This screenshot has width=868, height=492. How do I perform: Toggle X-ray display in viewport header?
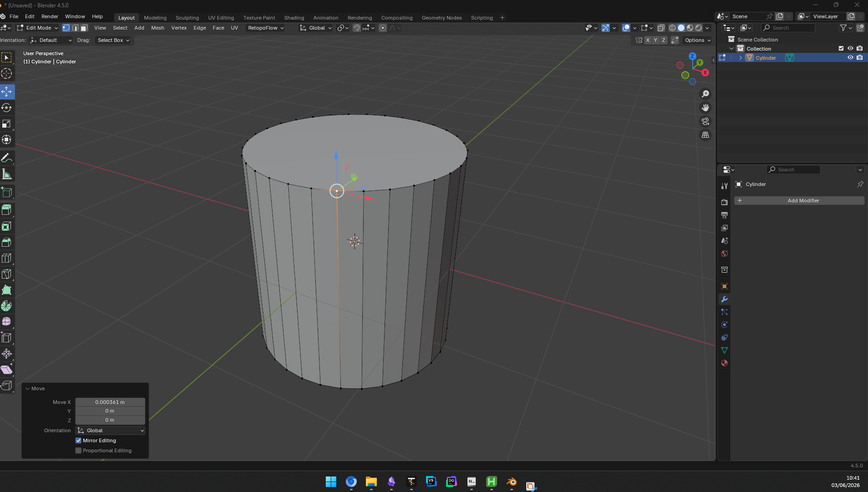point(661,28)
